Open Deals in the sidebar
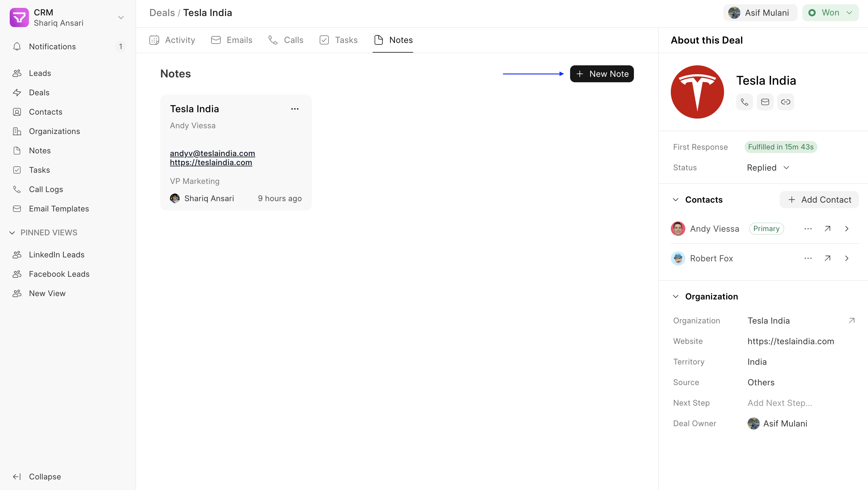 (x=68, y=92)
